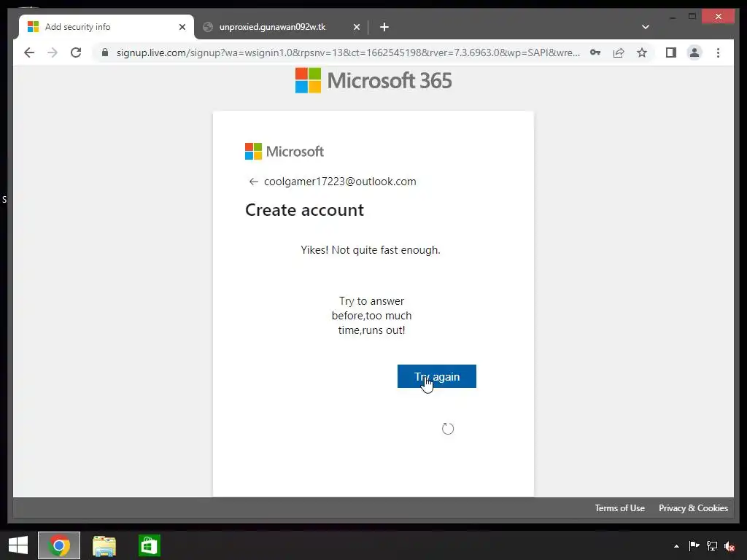Viewport: 747px width, 560px height.
Task: Open the Windows Start button
Action: [x=18, y=545]
